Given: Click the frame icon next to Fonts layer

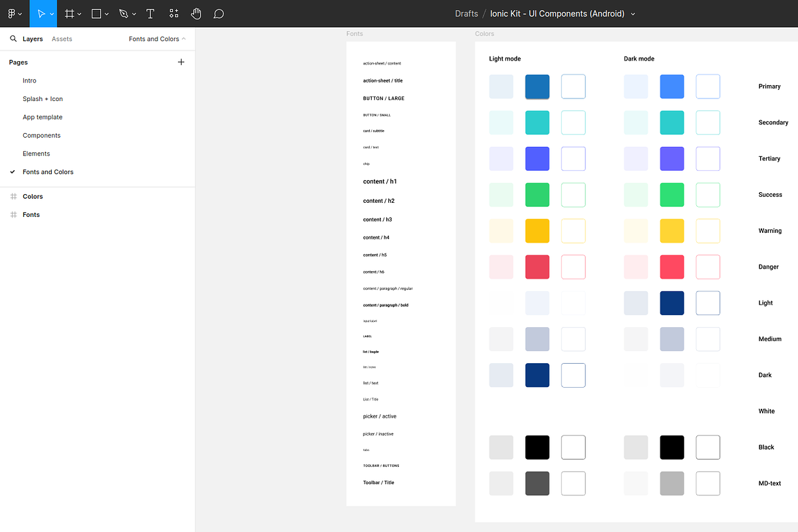Looking at the screenshot, I should (x=13, y=215).
